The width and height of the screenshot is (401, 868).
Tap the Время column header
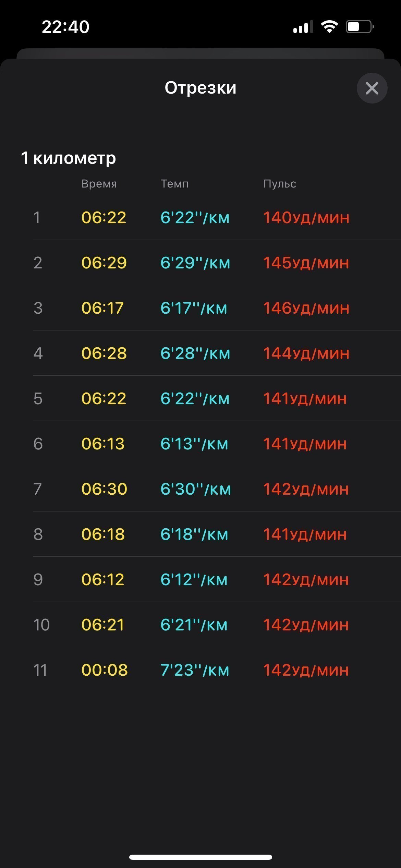[x=99, y=184]
